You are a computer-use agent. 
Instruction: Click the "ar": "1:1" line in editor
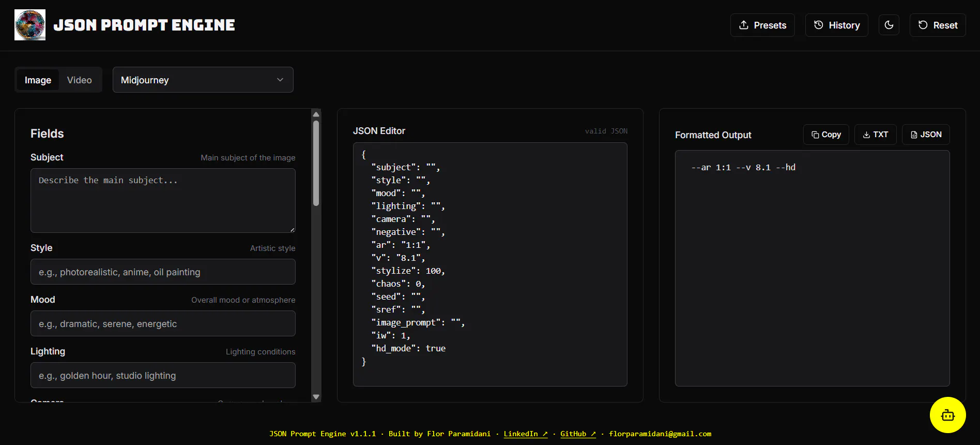401,245
